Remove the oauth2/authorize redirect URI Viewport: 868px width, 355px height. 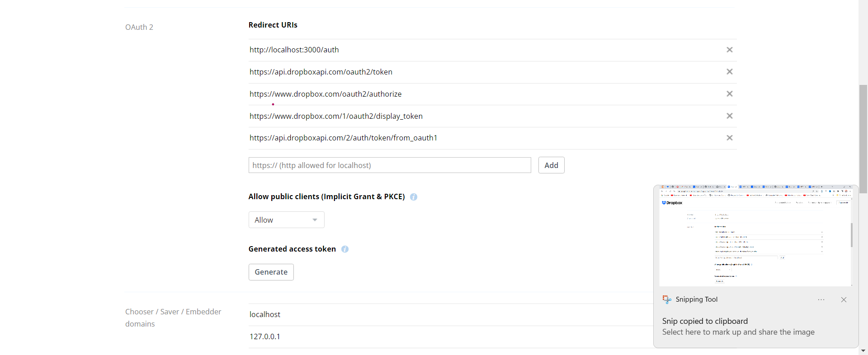729,94
